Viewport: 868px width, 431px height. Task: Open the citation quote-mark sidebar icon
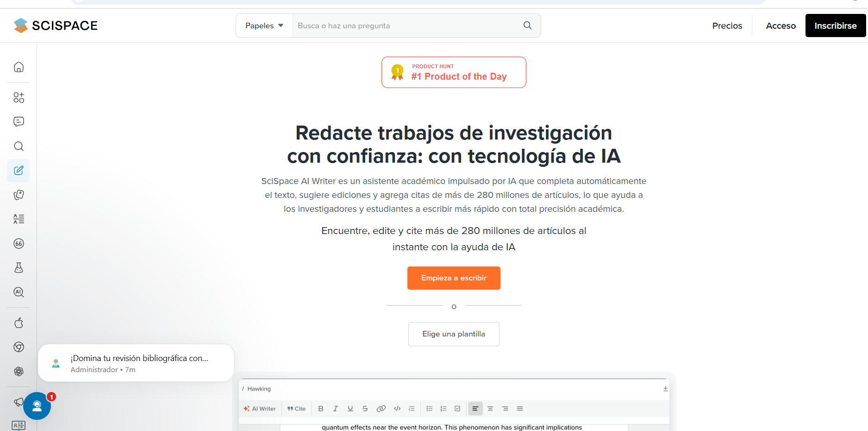tap(19, 244)
